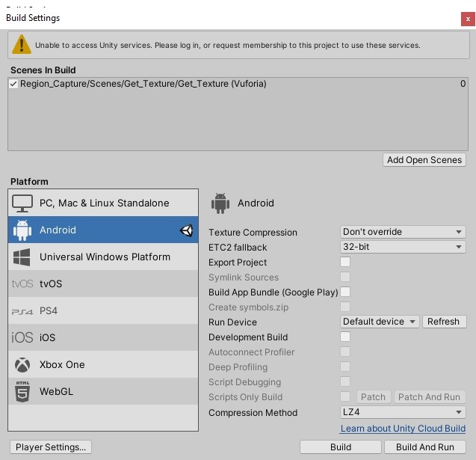Click the Compression Method label
Viewport: 476px width, 460px height.
pos(253,413)
